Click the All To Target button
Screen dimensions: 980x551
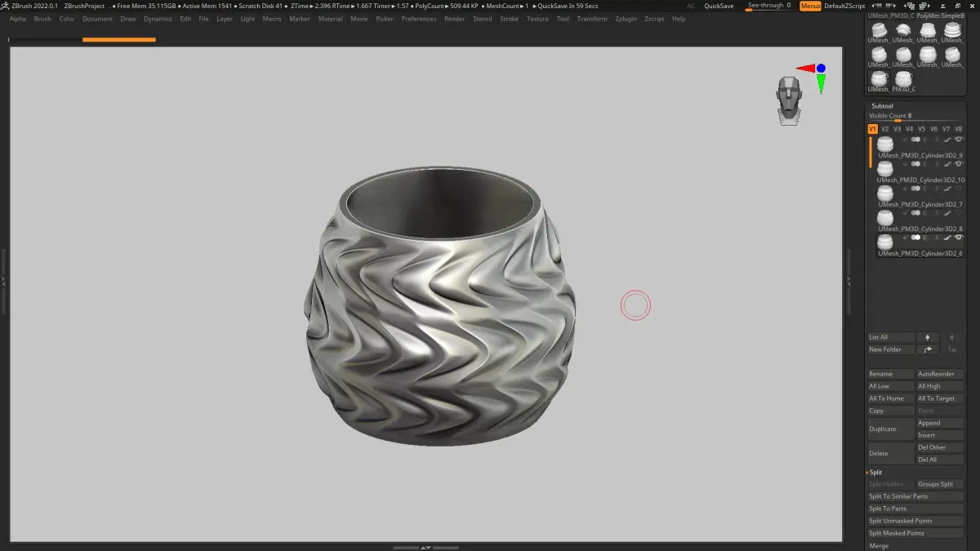[940, 398]
